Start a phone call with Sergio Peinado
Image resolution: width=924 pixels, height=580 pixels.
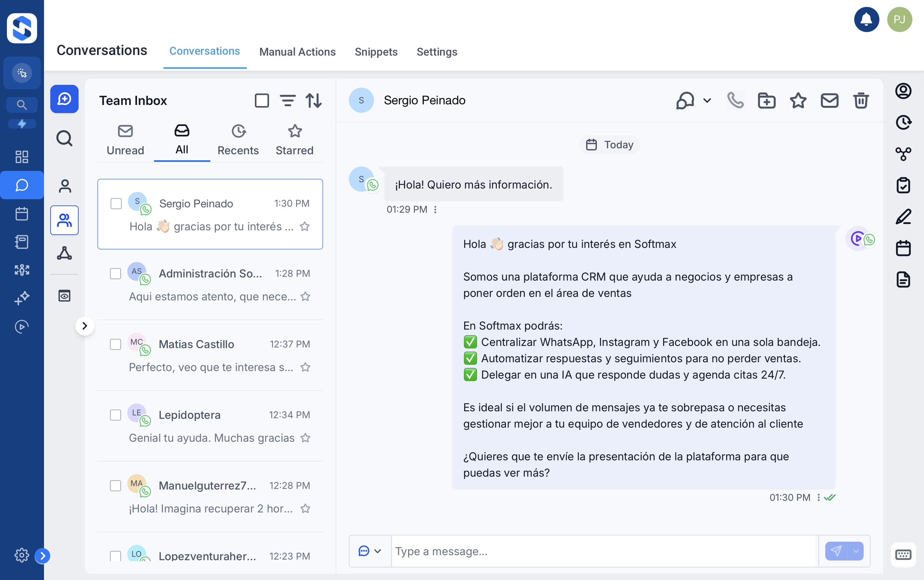click(736, 101)
